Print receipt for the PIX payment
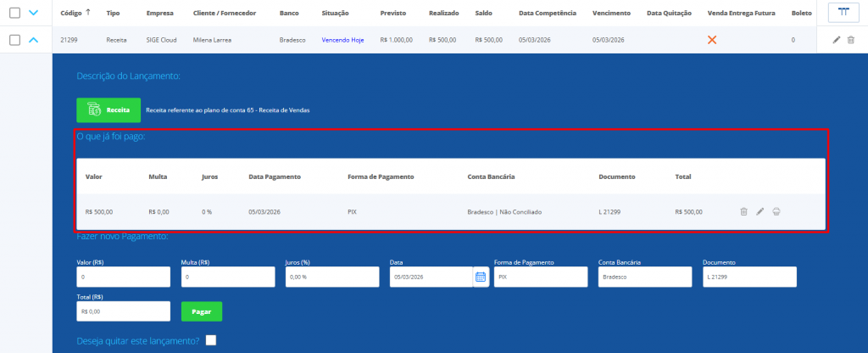The width and height of the screenshot is (868, 353). tap(776, 211)
